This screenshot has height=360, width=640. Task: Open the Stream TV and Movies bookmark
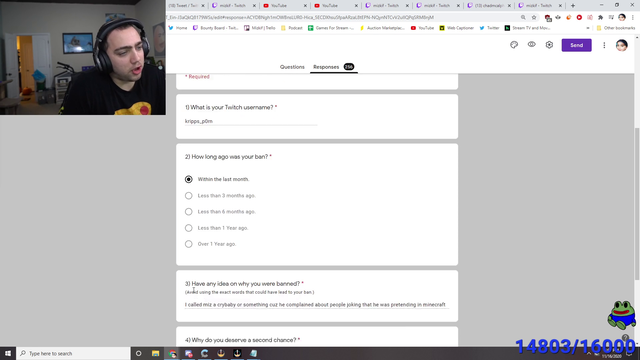(527, 28)
